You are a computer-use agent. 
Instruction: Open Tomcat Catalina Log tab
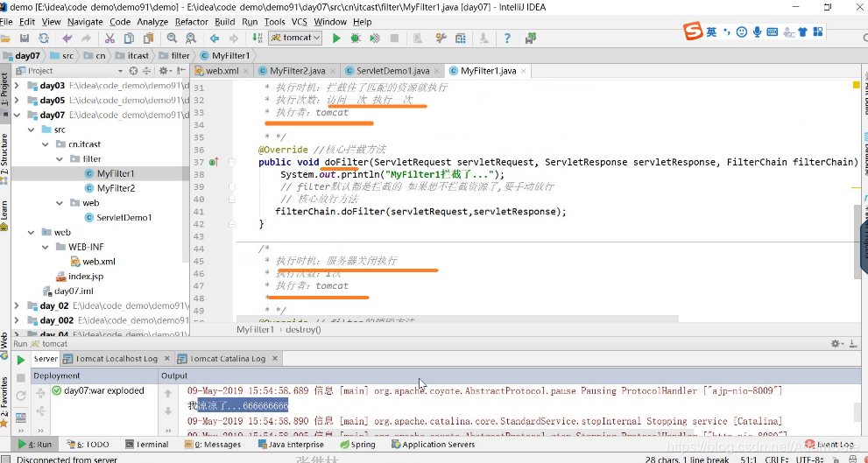tap(227, 359)
